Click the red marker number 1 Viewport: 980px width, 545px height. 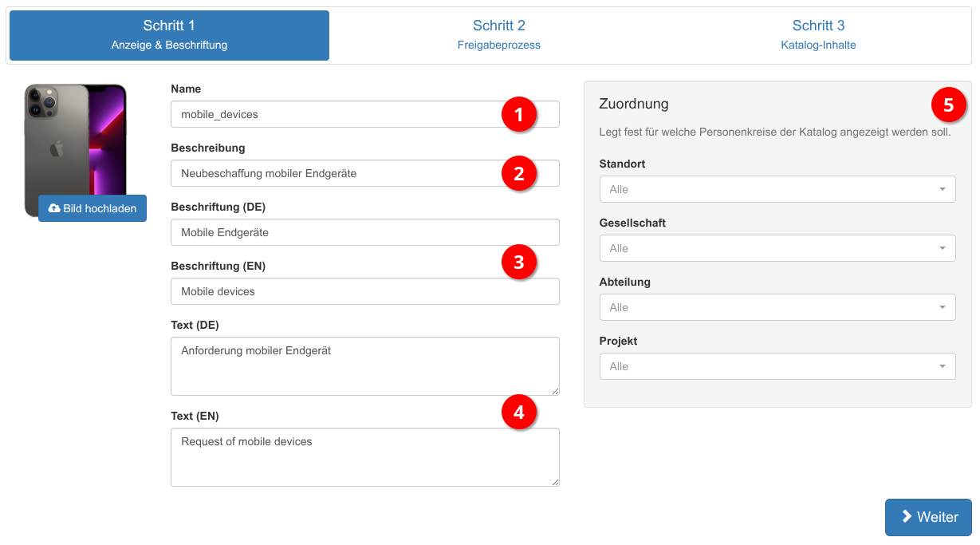[x=519, y=115]
